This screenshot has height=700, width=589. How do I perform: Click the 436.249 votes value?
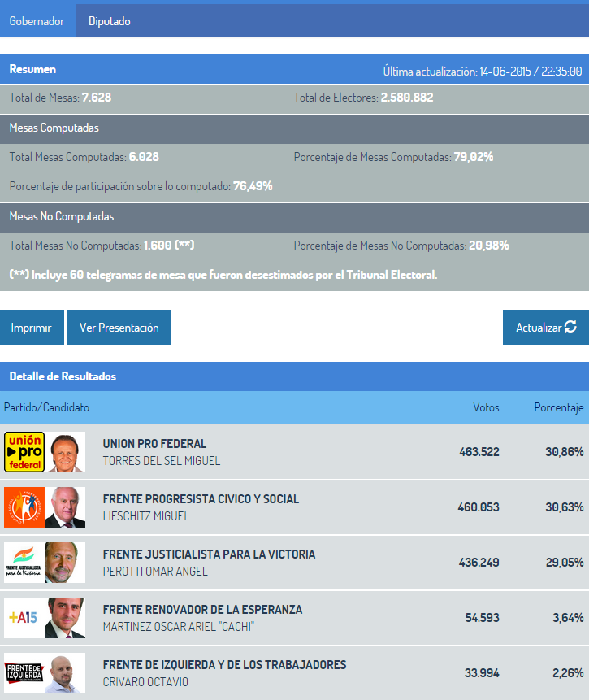click(479, 563)
